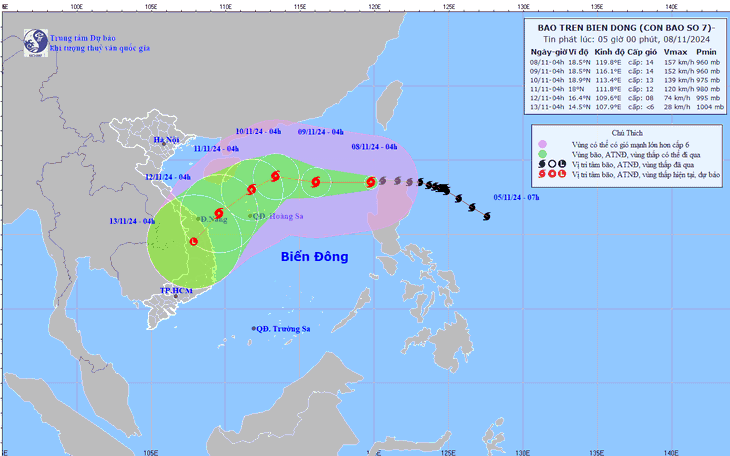
Task: Click the '139 km/h' table value
Action: click(679, 80)
